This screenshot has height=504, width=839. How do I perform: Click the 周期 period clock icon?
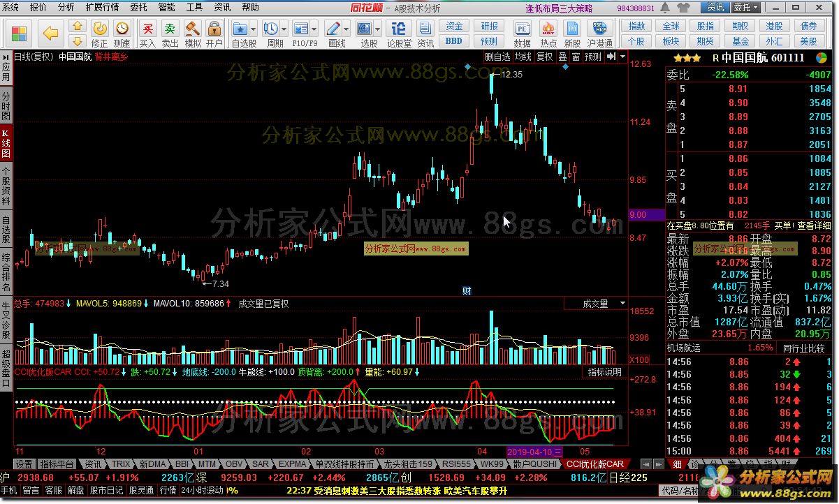pyautogui.click(x=270, y=33)
